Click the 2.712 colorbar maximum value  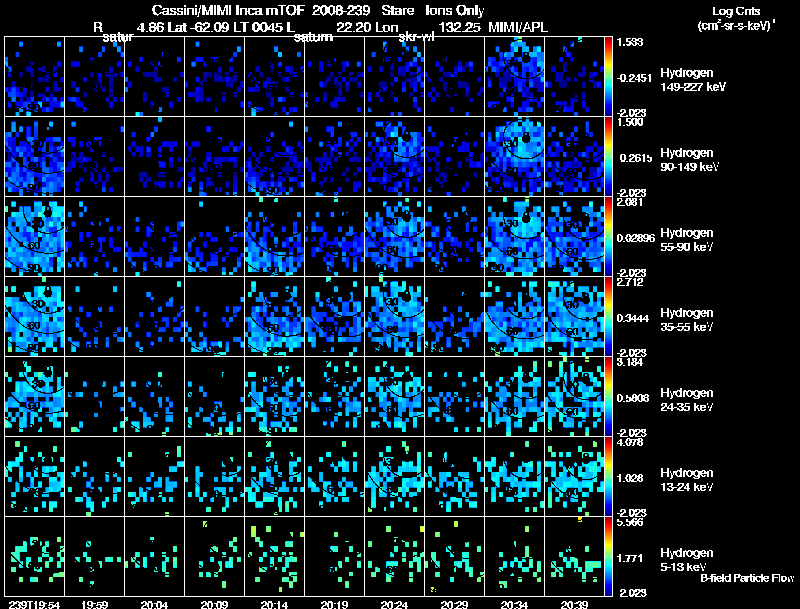(x=630, y=282)
